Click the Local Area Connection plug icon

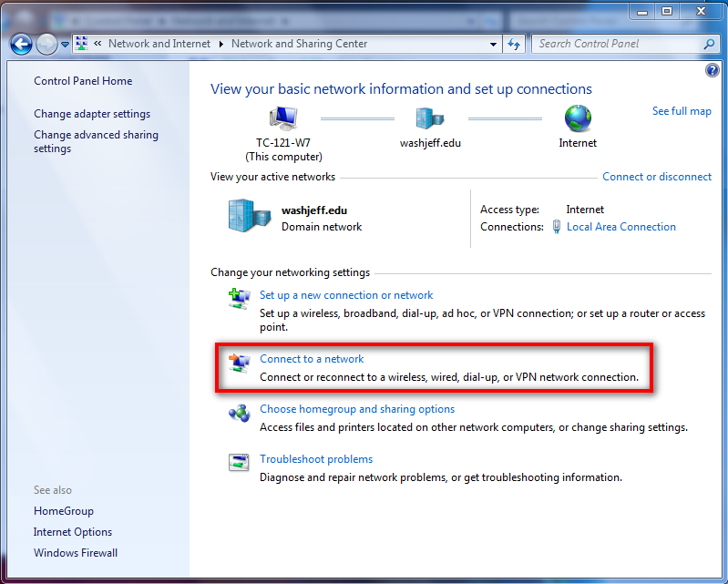pos(556,227)
